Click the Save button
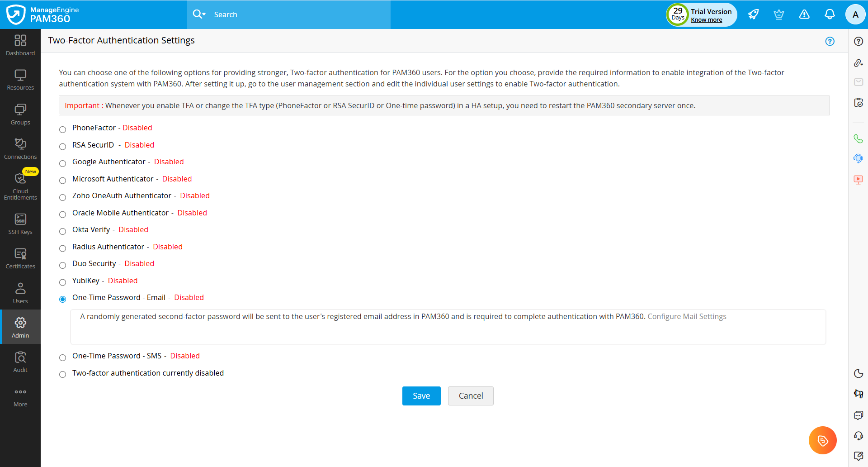Image resolution: width=868 pixels, height=467 pixels. 421,396
